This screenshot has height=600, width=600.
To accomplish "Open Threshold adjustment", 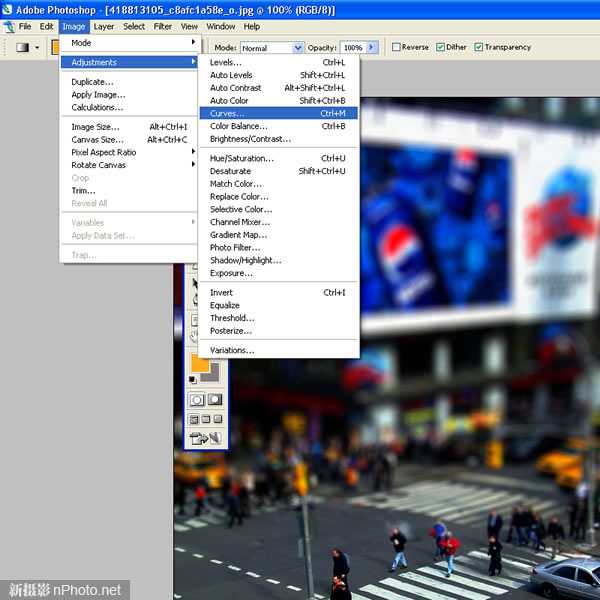I will (279, 318).
